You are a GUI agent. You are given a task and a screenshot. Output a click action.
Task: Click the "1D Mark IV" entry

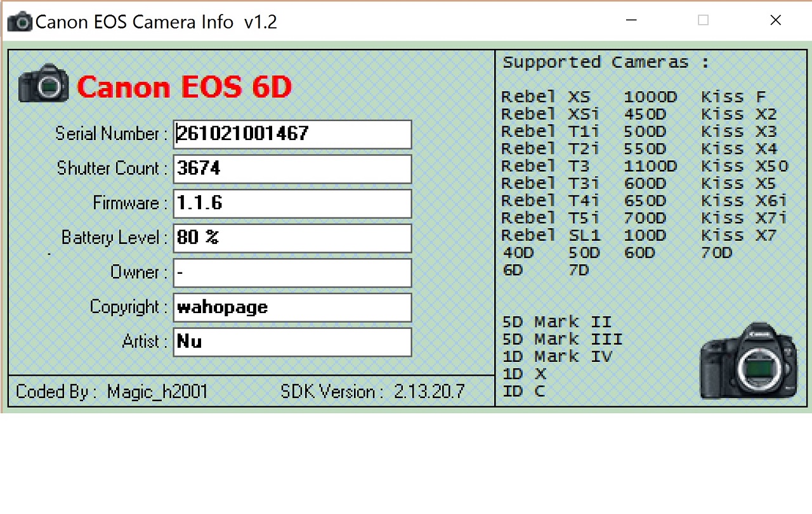[x=557, y=356]
